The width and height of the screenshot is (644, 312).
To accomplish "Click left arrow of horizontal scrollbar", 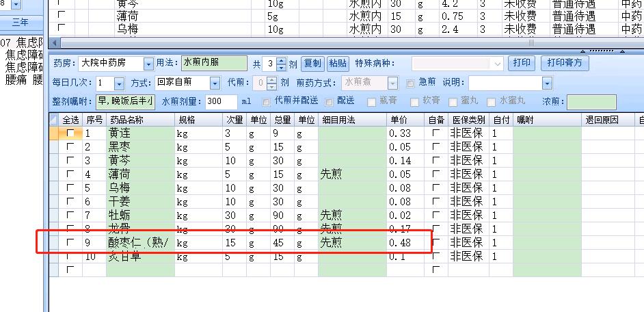I will point(54,42).
